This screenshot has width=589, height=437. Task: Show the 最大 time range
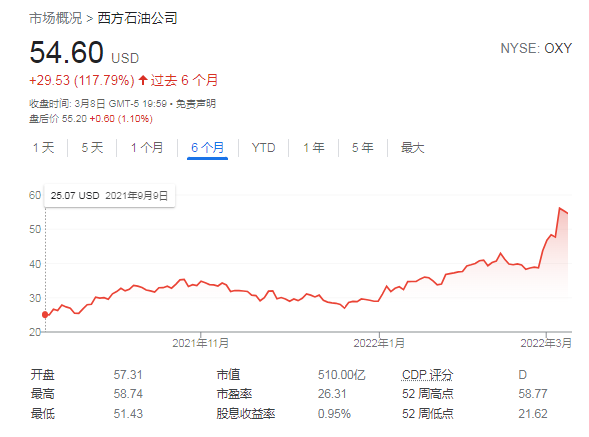point(412,148)
